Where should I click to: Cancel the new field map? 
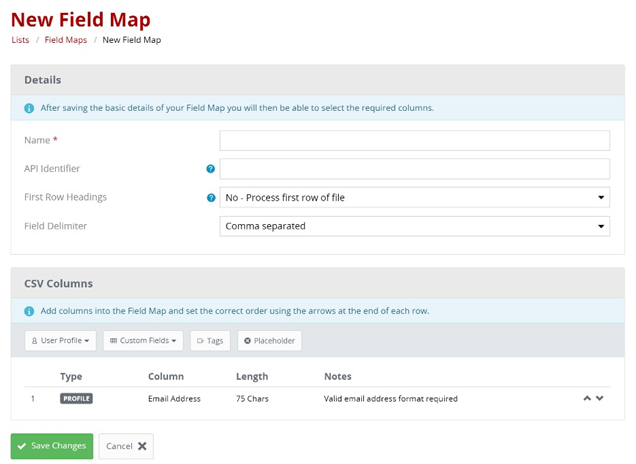pyautogui.click(x=127, y=446)
